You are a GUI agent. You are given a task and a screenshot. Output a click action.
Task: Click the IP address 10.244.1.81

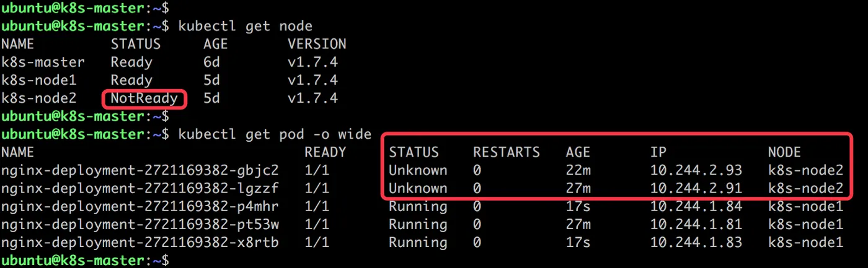[696, 224]
